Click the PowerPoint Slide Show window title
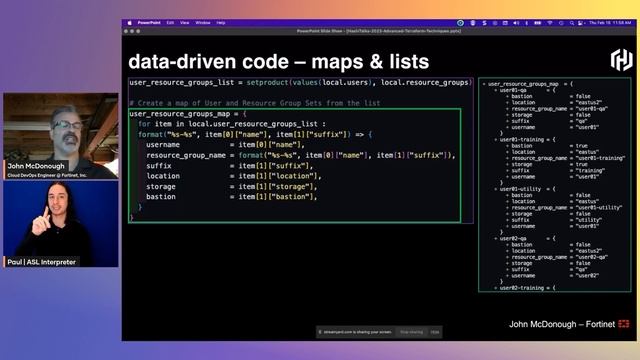640x360 pixels. tap(379, 31)
